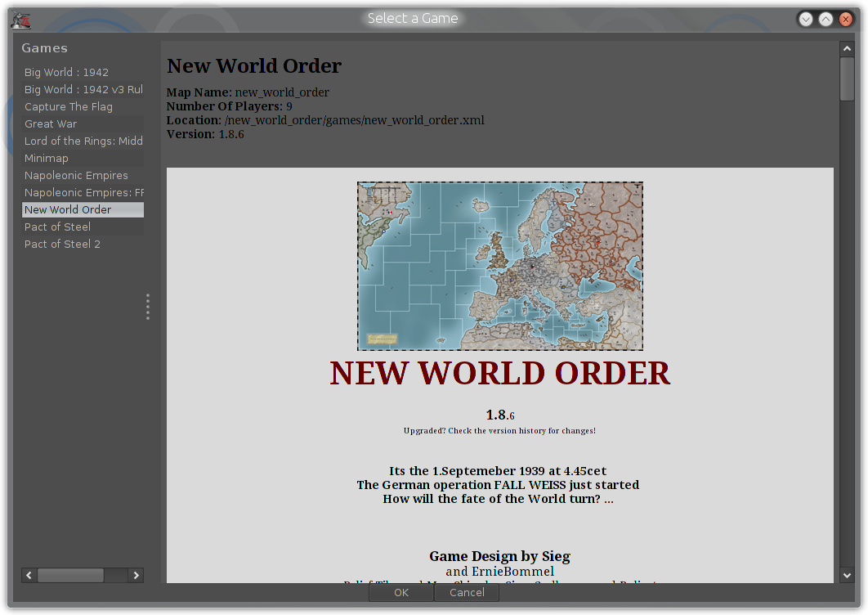Click the split pane divider handle dots
This screenshot has height=615, width=868.
[x=148, y=307]
